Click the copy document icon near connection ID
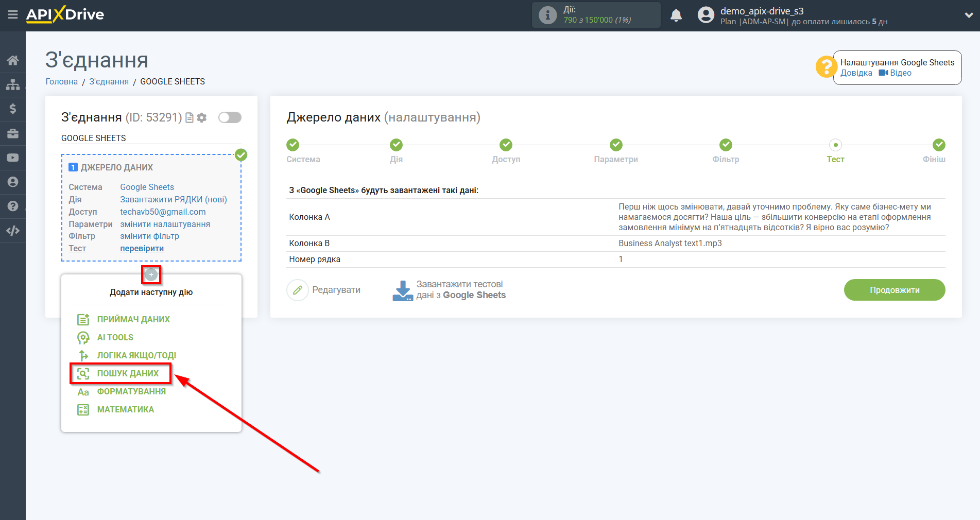Viewport: 980px width, 520px height. 190,118
